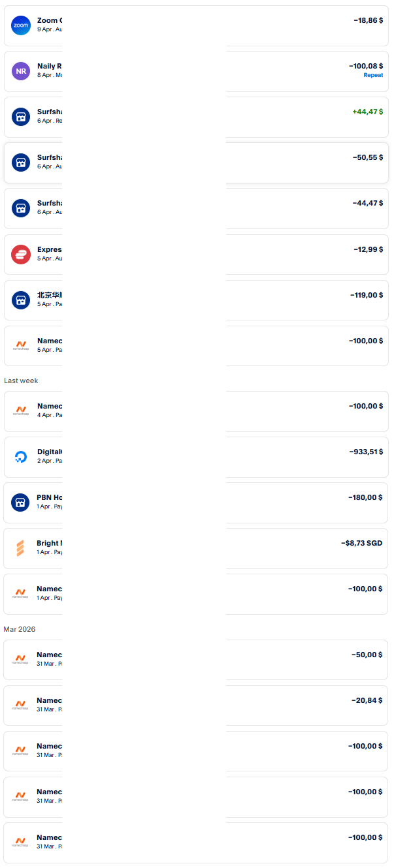Click the −8,73 SGD amount
The image size is (394, 868).
[361, 543]
